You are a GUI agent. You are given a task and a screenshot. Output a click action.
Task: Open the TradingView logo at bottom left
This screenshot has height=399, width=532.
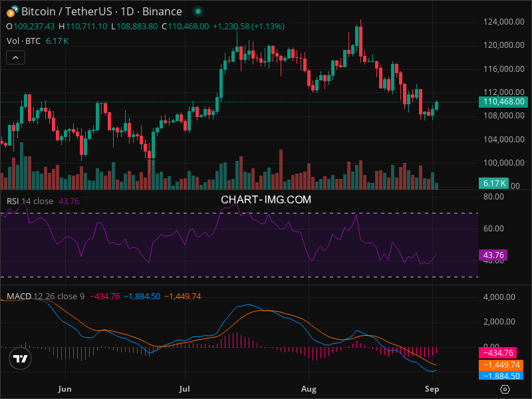click(21, 359)
